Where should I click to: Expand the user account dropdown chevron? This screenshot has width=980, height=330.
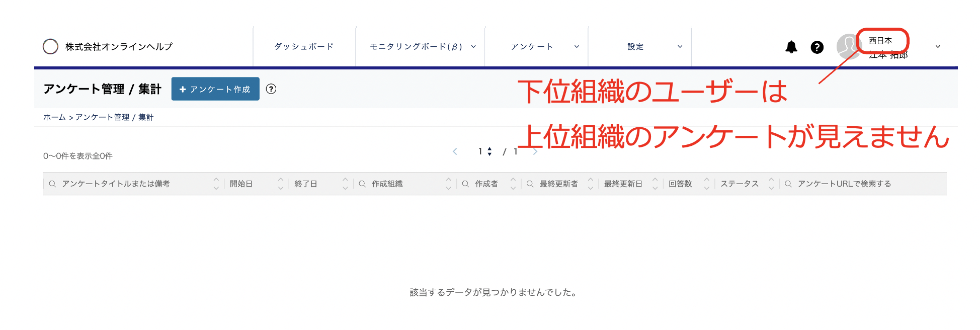coord(938,47)
